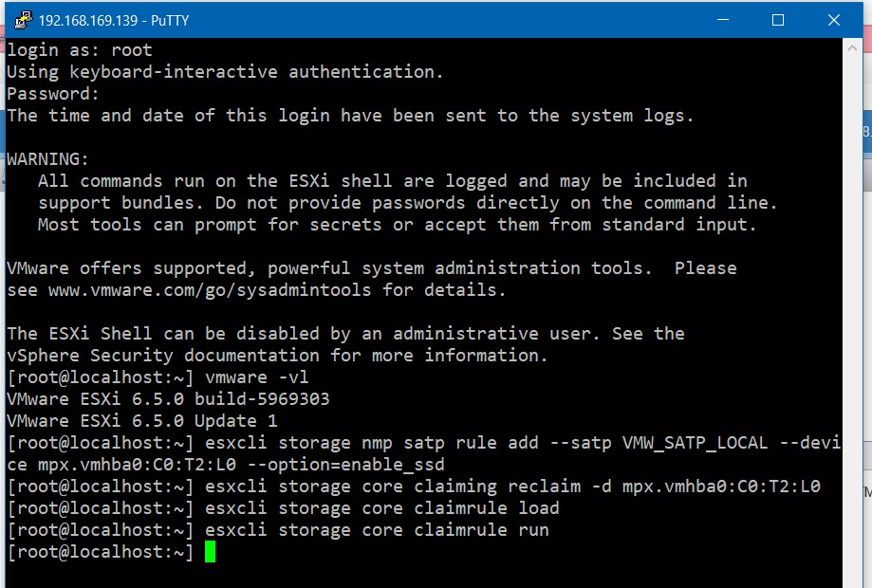Viewport: 872px width, 588px height.
Task: Click the login as: root line
Action: [x=76, y=49]
